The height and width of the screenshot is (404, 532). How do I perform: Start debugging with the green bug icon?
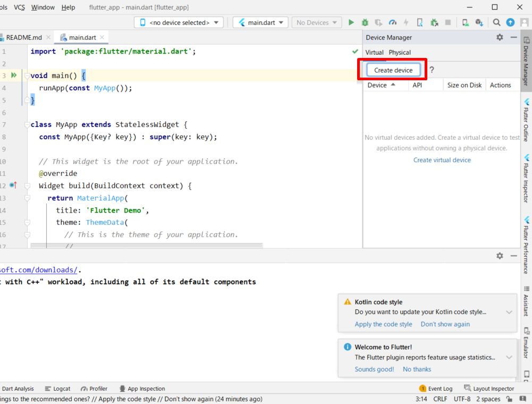click(365, 22)
